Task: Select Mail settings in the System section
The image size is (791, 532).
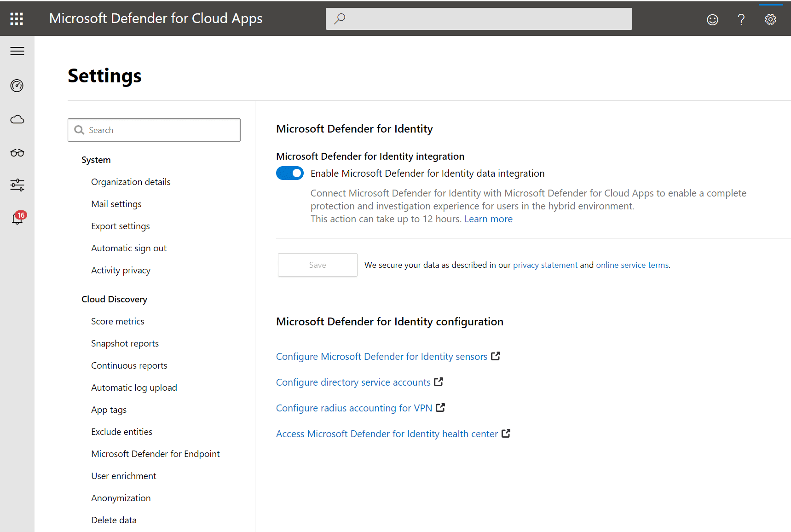Action: (x=116, y=204)
